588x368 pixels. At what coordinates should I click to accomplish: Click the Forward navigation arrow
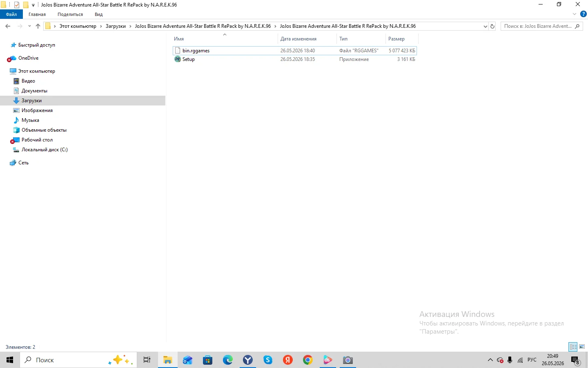[20, 26]
